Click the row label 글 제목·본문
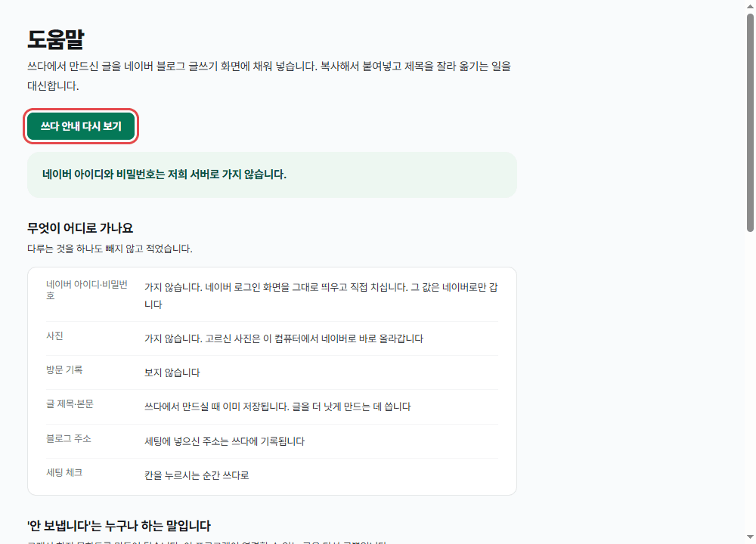Viewport: 756px width, 544px height. point(70,403)
